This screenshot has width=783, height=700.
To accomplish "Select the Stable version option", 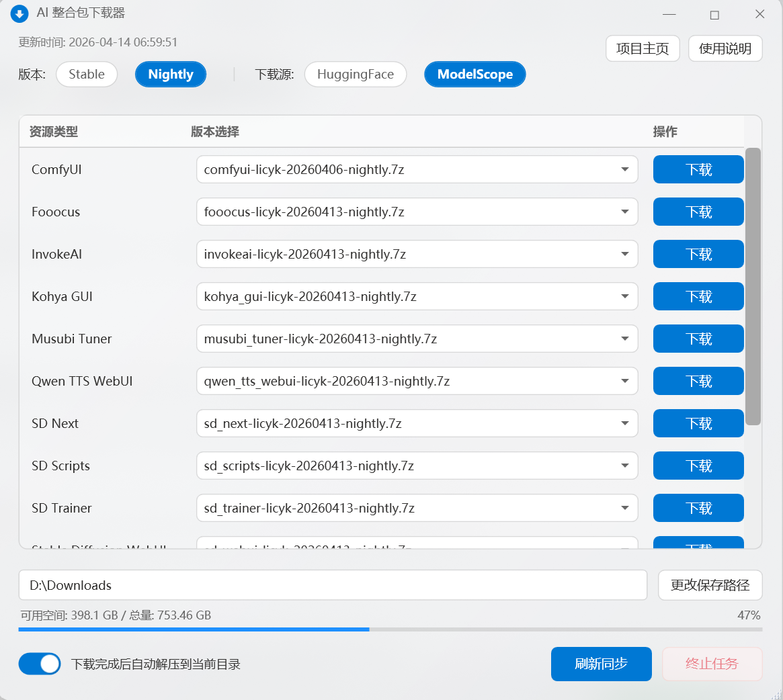I will pyautogui.click(x=87, y=75).
